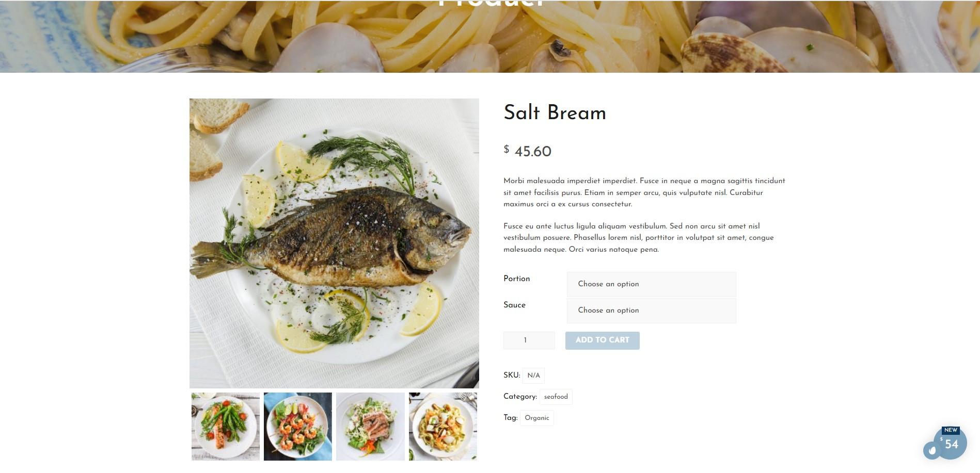
Task: Open the seafood category link
Action: [x=556, y=397]
